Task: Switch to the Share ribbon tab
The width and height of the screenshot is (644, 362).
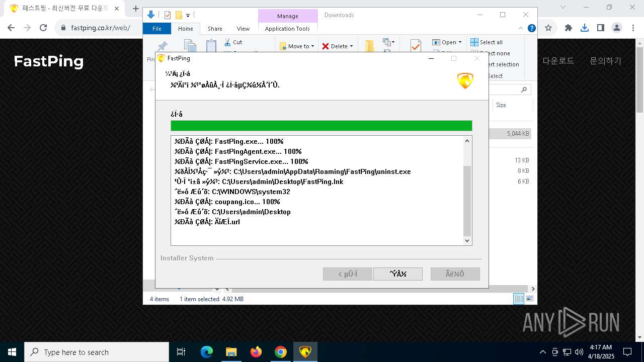Action: point(215,29)
